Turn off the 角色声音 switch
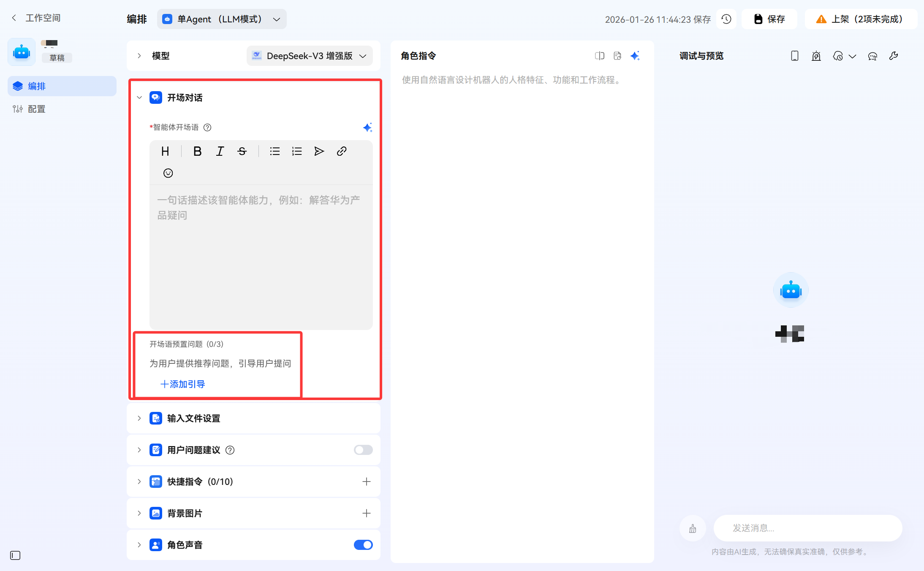The width and height of the screenshot is (924, 571). (363, 545)
